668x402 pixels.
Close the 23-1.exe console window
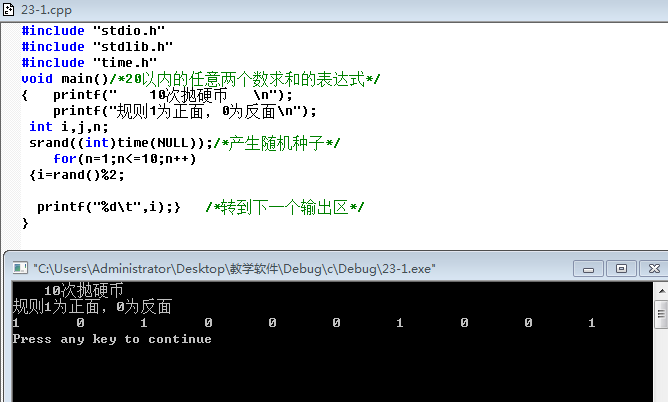coord(654,269)
